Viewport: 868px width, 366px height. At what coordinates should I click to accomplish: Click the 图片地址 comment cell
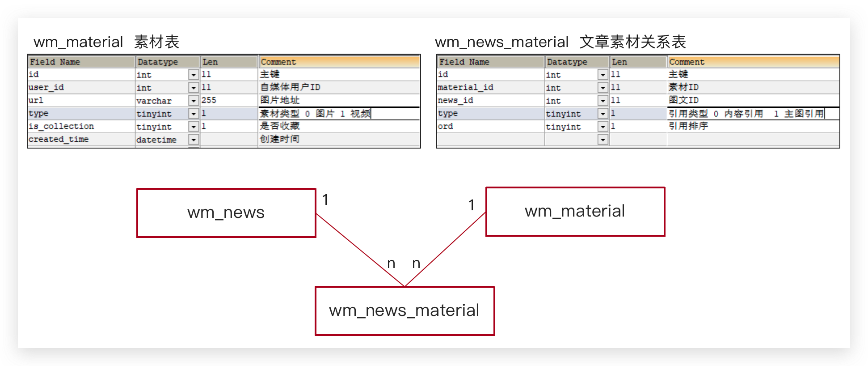339,100
